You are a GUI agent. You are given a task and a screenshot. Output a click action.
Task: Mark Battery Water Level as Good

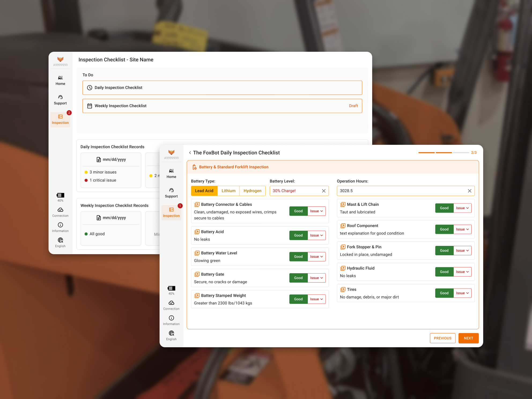tap(298, 257)
